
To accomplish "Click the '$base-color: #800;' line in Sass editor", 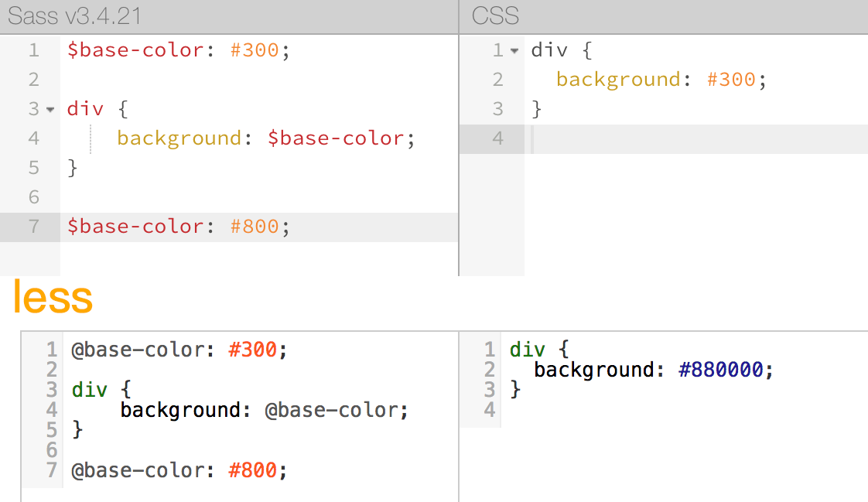I will tap(178, 227).
